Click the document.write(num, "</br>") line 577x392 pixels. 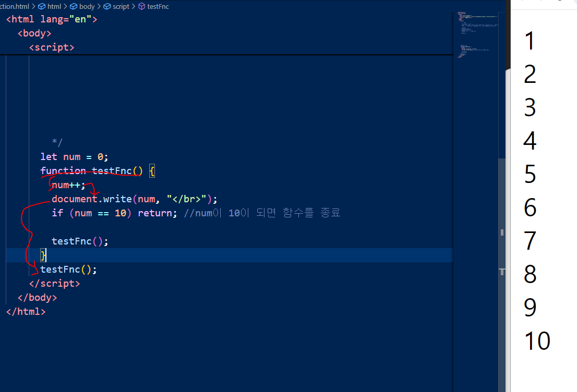(134, 199)
